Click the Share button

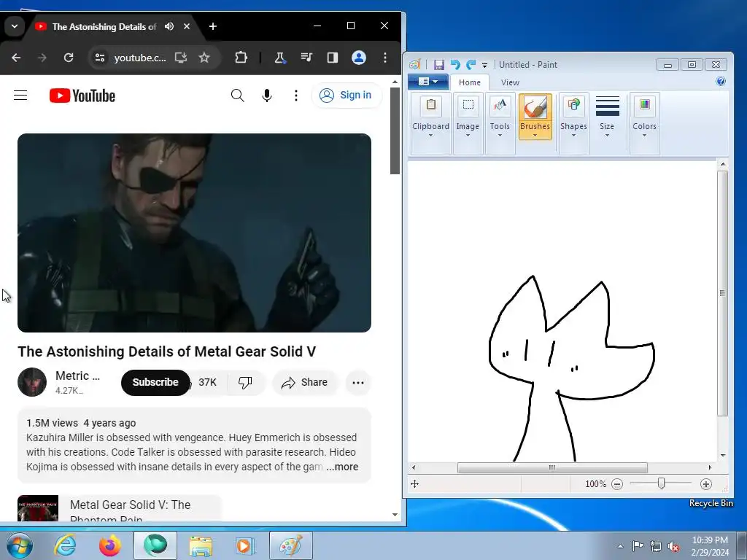click(304, 382)
